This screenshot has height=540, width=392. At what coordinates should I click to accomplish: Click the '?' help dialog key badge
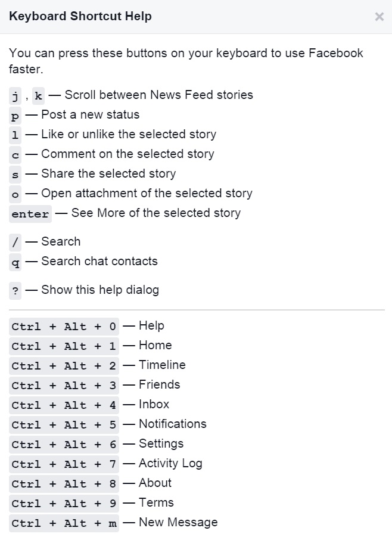coord(15,291)
